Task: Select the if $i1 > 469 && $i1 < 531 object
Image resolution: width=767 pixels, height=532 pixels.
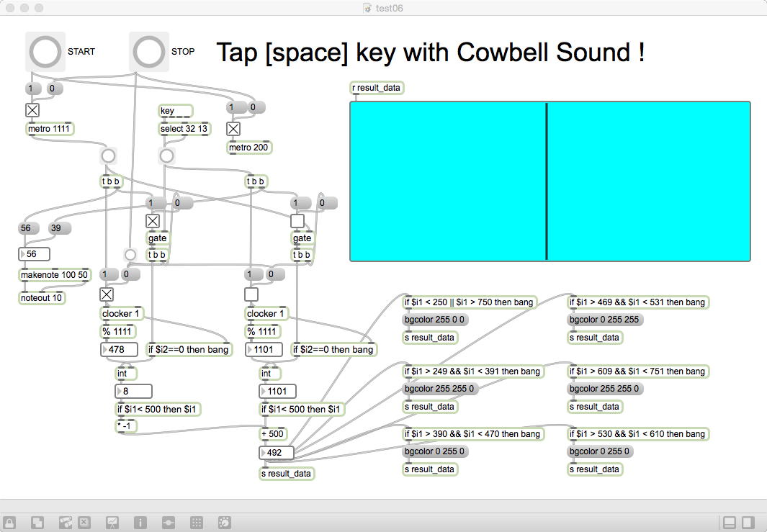Action: 638,302
